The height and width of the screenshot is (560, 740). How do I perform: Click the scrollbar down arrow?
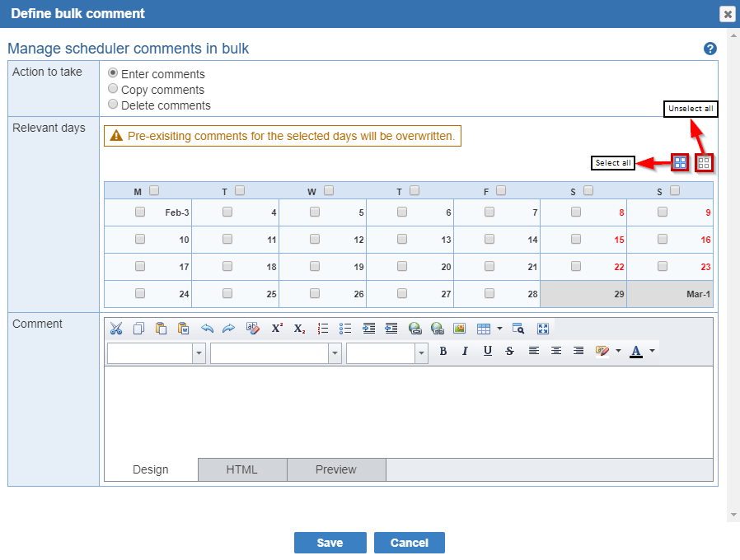coord(733,515)
